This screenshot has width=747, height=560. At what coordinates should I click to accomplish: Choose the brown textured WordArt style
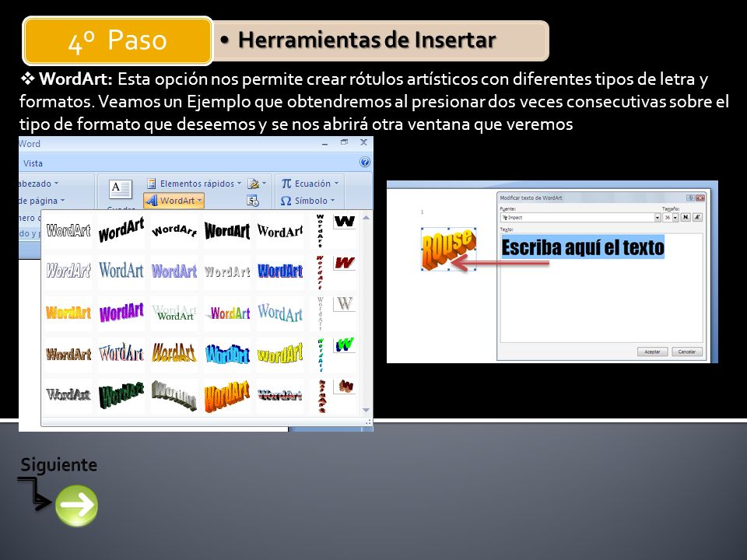[x=68, y=354]
